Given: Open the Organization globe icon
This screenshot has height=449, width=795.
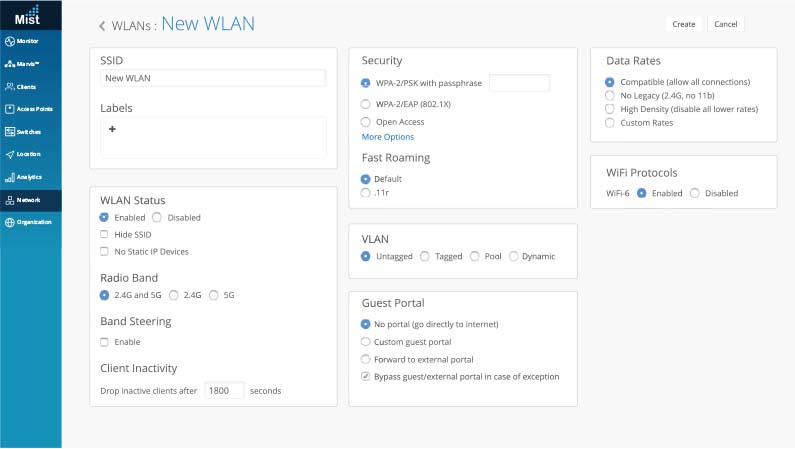Looking at the screenshot, I should pyautogui.click(x=9, y=222).
